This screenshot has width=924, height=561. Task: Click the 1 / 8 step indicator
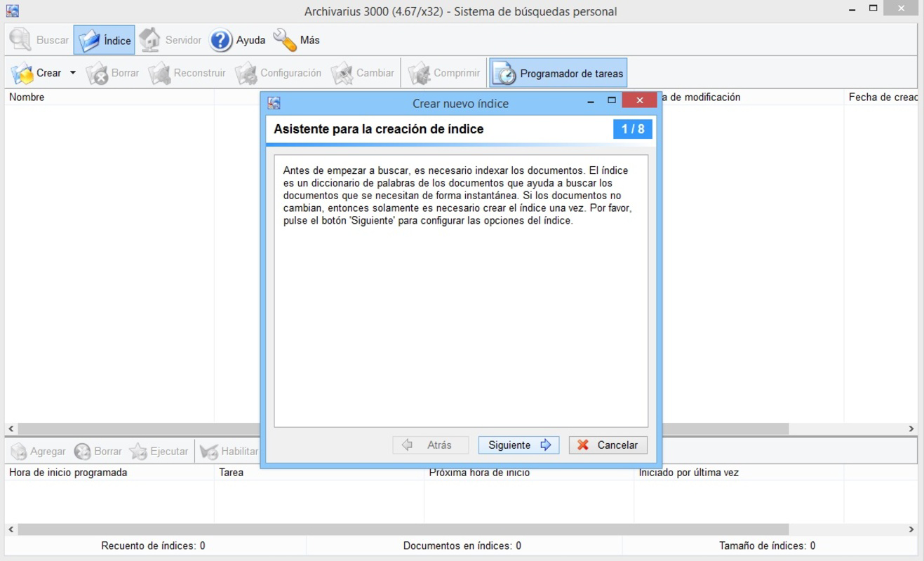click(633, 129)
